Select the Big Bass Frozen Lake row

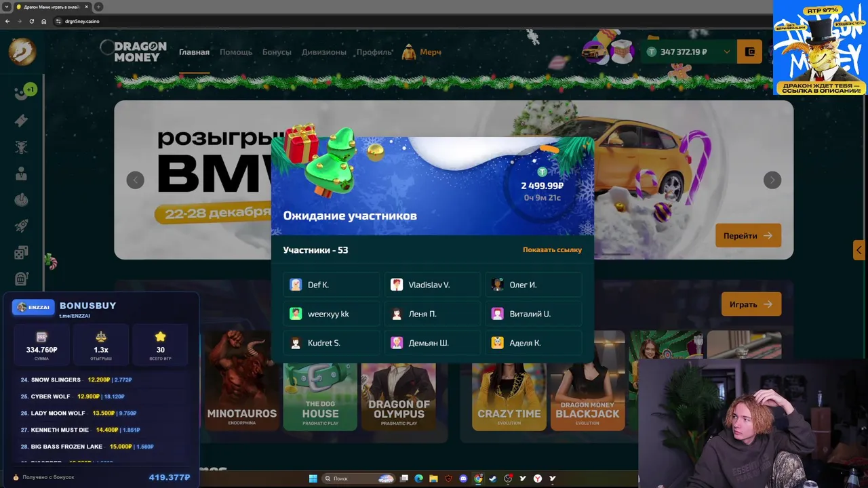click(102, 447)
